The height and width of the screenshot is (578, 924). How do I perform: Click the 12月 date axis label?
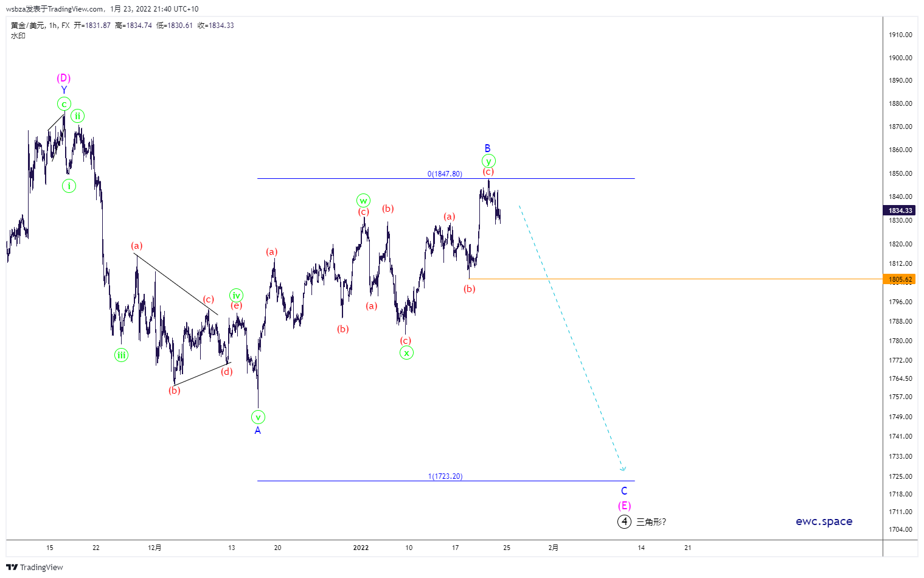pyautogui.click(x=155, y=548)
